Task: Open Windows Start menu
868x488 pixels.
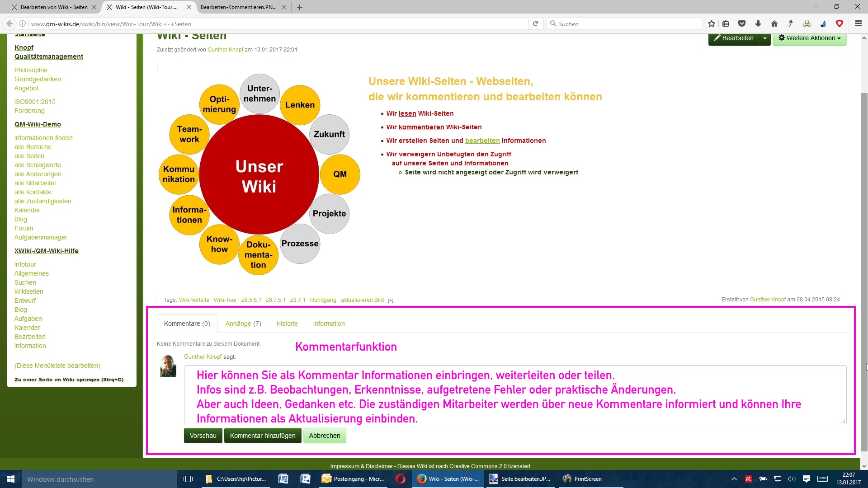Action: (x=11, y=479)
